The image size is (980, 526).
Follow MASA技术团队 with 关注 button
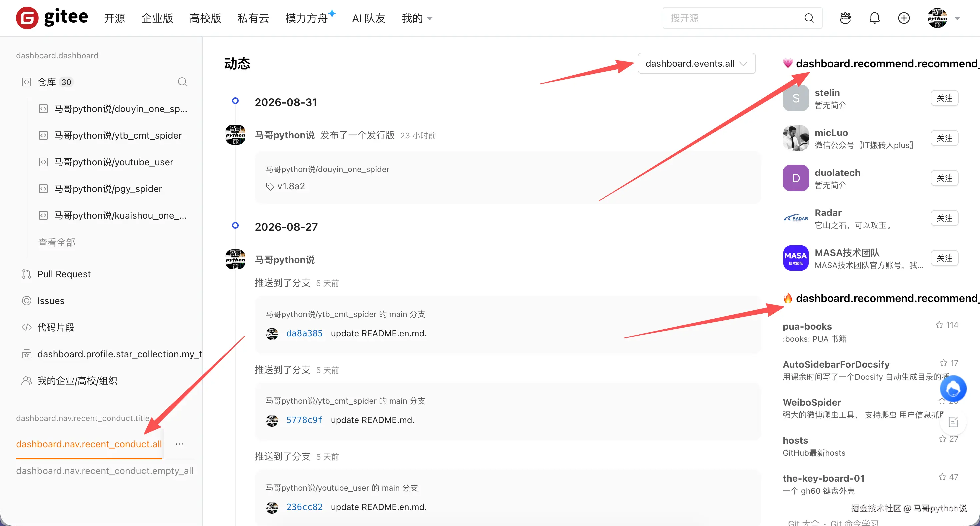point(944,258)
